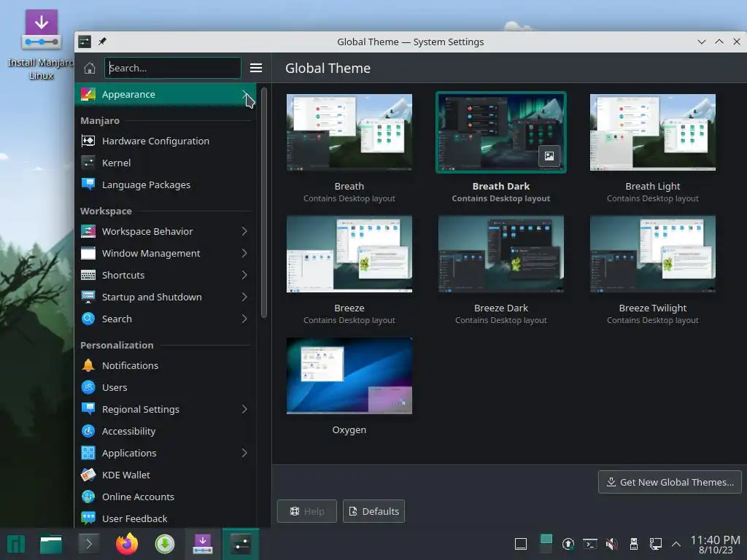
Task: Select the Oxygen theme thumbnail
Action: pyautogui.click(x=349, y=376)
